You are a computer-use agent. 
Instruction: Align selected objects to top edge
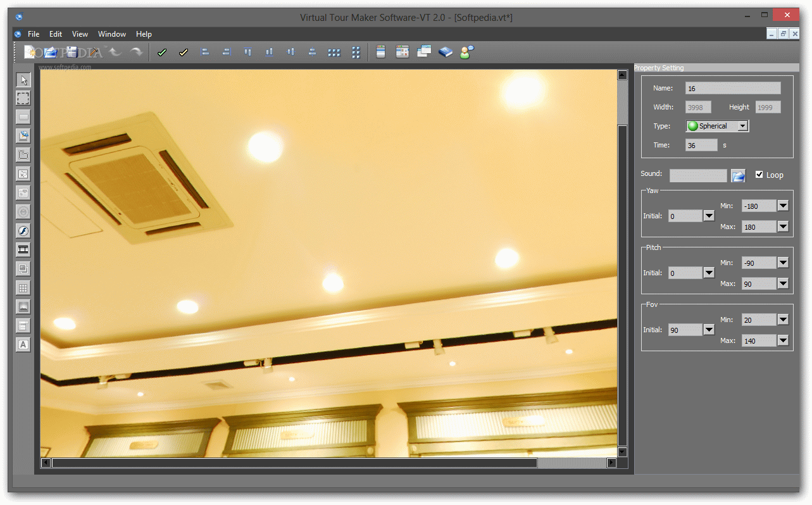[x=248, y=53]
